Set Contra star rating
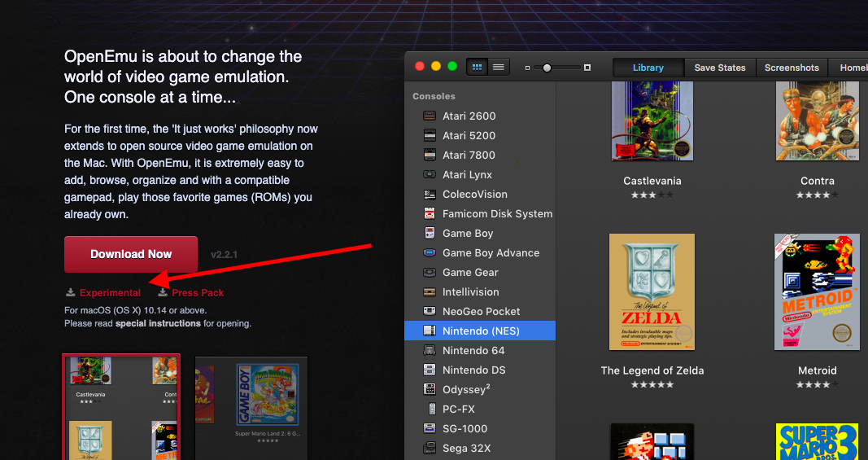868x460 pixels. [x=817, y=195]
